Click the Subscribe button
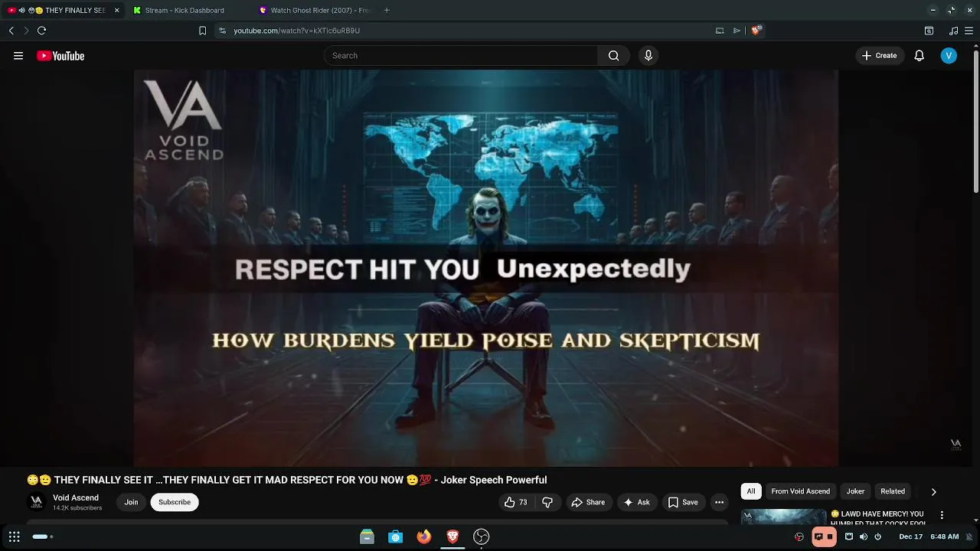Image resolution: width=980 pixels, height=551 pixels. pyautogui.click(x=175, y=502)
